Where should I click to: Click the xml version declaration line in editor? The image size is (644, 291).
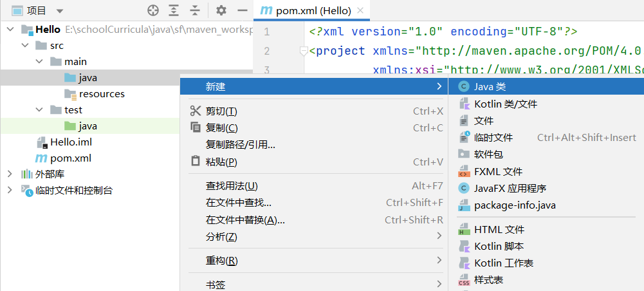(x=443, y=32)
